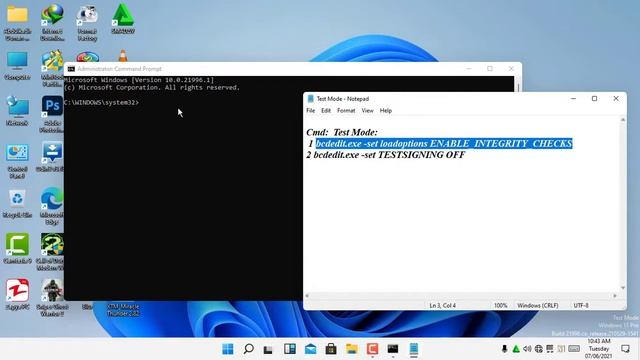This screenshot has width=640, height=360.
Task: Open Notepad View menu
Action: 367,111
